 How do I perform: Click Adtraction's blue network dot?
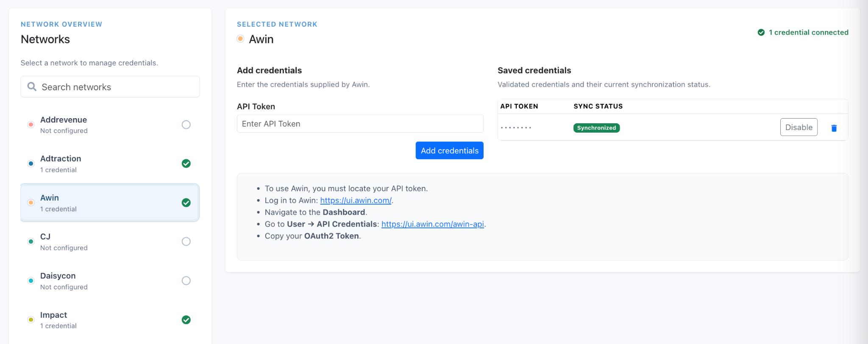(31, 164)
